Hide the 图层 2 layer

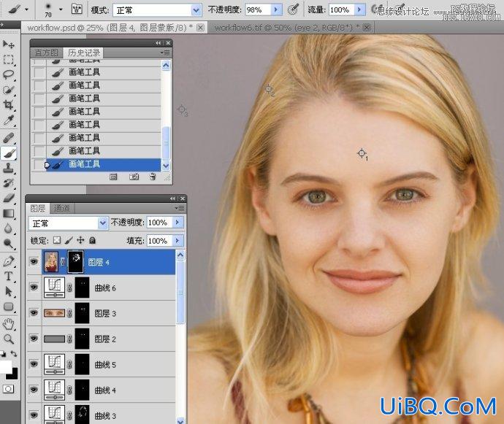34,338
